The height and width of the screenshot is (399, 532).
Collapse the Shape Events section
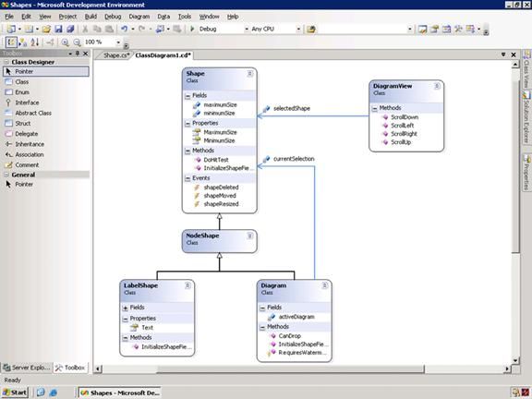coord(187,178)
